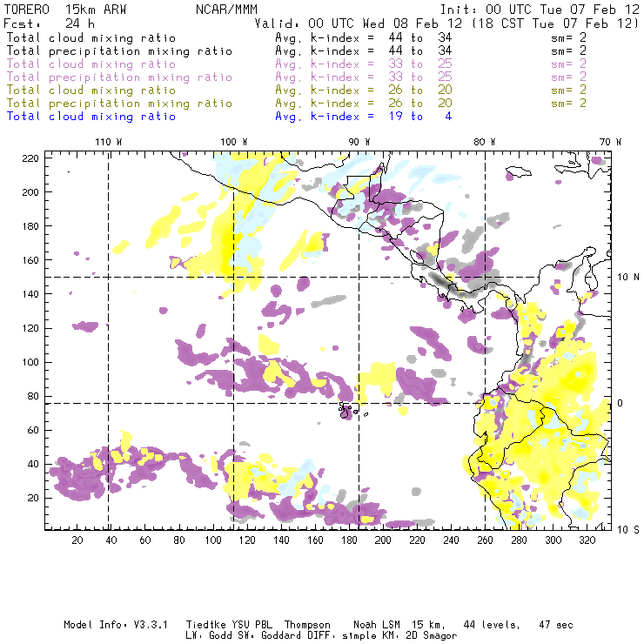
Task: Select the black "Total cloud mixing ratio" legend line
Action: (91, 38)
